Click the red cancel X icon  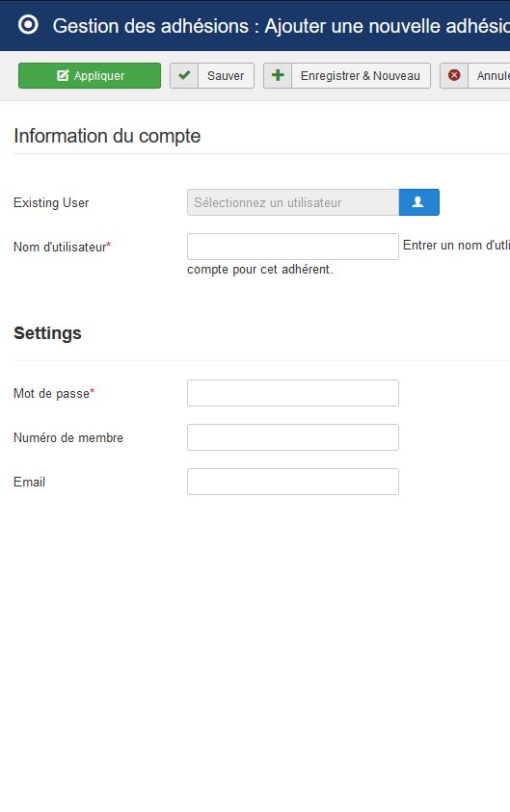point(454,75)
